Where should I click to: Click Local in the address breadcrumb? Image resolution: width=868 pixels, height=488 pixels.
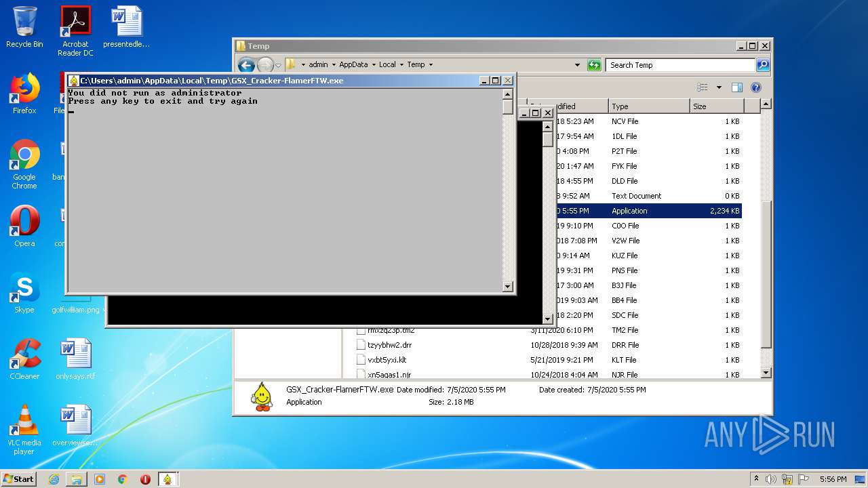pos(387,65)
